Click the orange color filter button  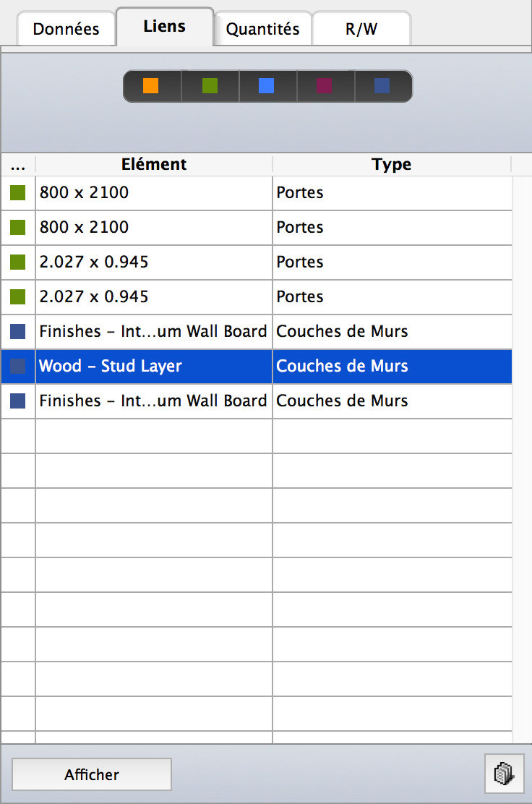pos(152,86)
